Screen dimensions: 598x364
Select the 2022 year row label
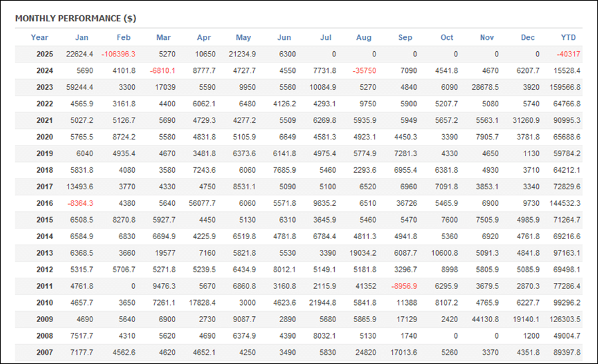click(x=45, y=104)
